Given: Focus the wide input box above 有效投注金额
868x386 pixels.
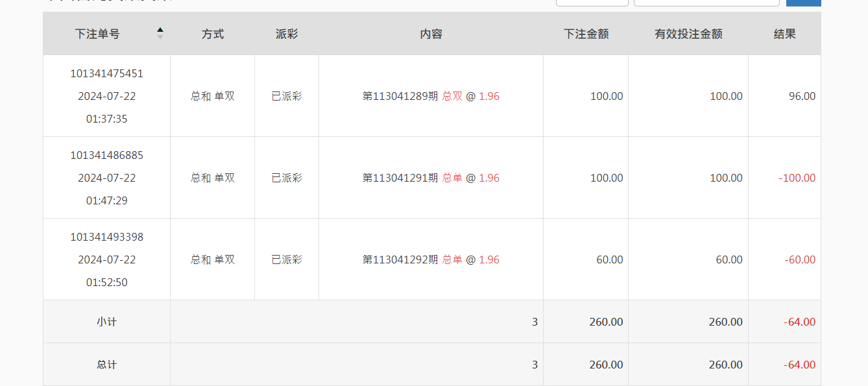Looking at the screenshot, I should (x=706, y=3).
